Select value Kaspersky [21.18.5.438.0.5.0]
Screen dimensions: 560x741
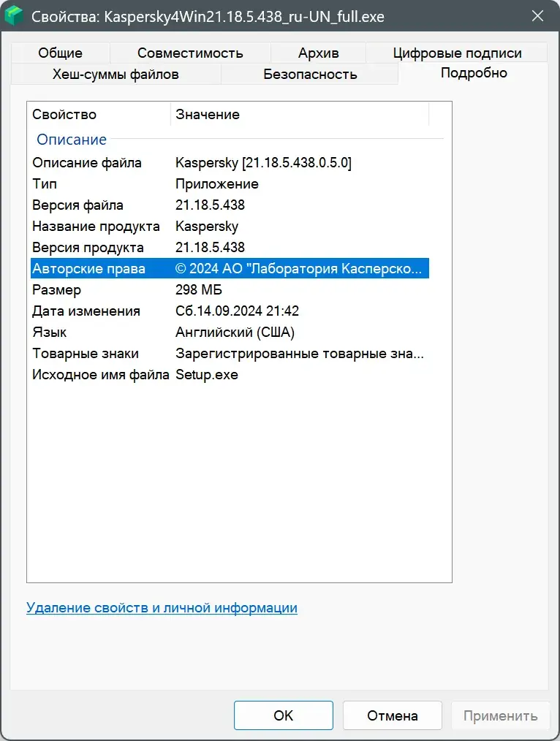click(x=263, y=162)
